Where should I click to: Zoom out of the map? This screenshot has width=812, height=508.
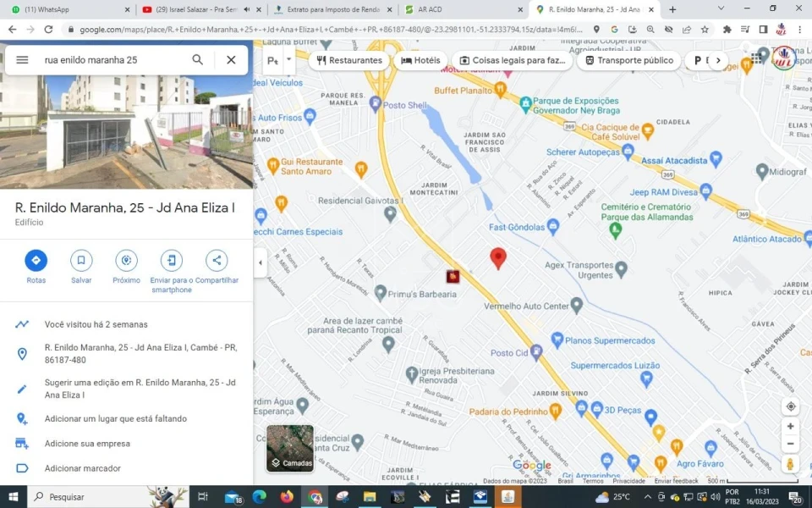pos(790,444)
